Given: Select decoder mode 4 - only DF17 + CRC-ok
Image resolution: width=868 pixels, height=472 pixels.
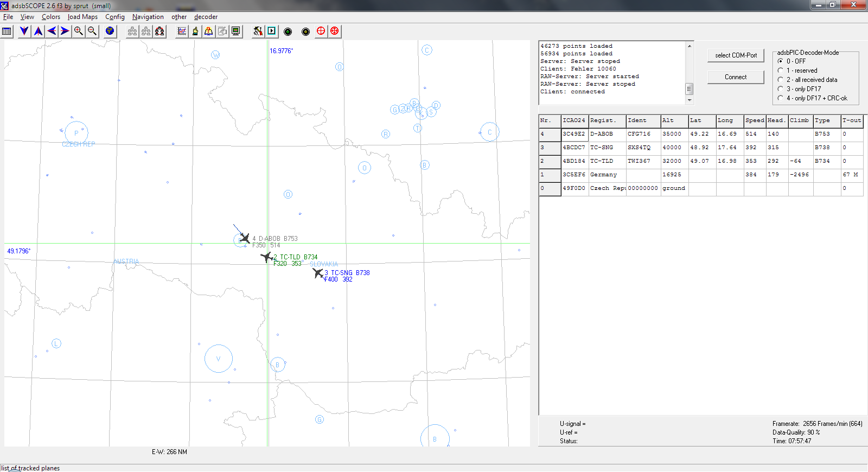Looking at the screenshot, I should point(781,98).
